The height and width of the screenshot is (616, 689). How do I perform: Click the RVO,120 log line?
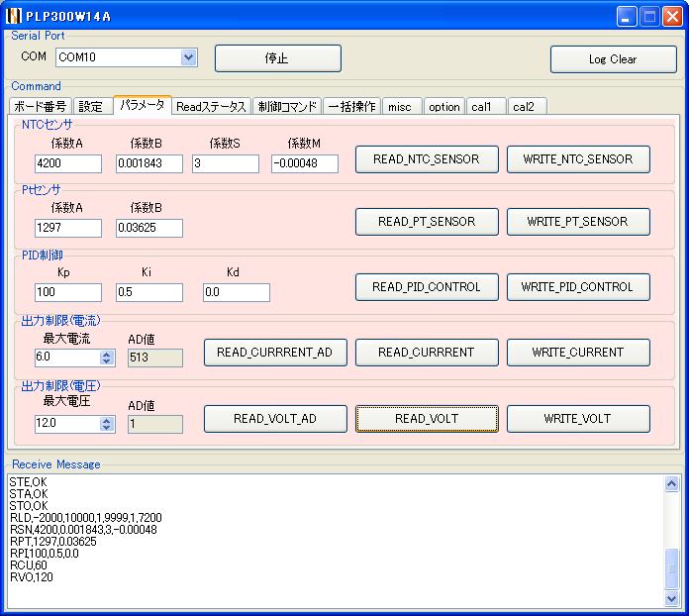(x=32, y=576)
